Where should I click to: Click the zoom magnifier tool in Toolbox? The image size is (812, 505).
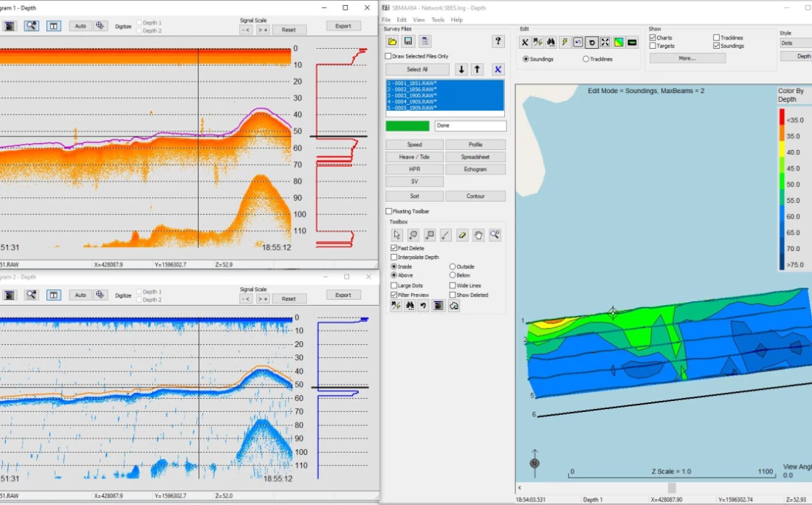pos(495,235)
